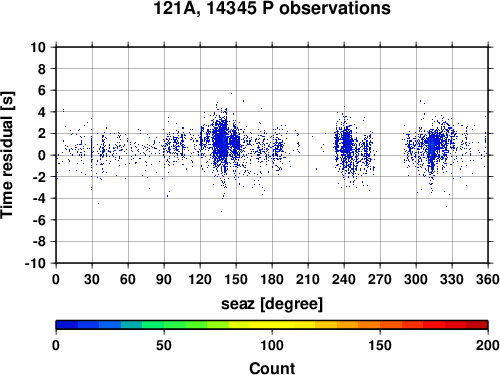Click the dark blue end of colorbar
500x375 pixels.
click(67, 325)
